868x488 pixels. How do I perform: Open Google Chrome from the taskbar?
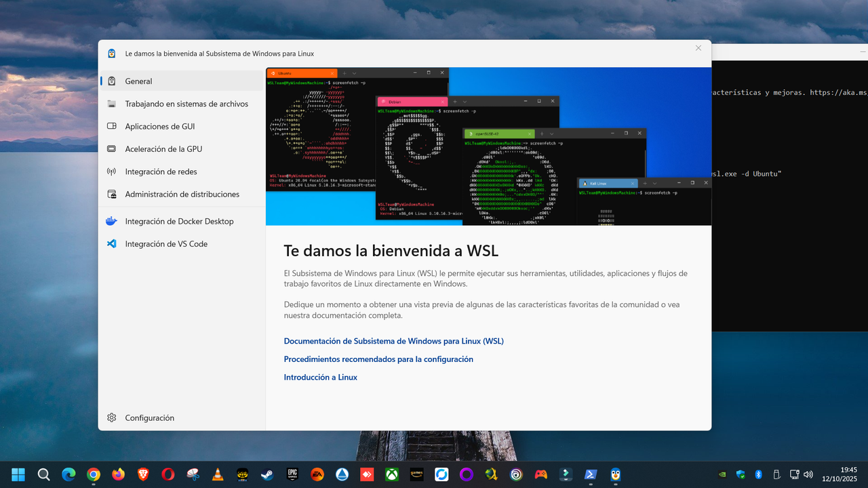[94, 474]
